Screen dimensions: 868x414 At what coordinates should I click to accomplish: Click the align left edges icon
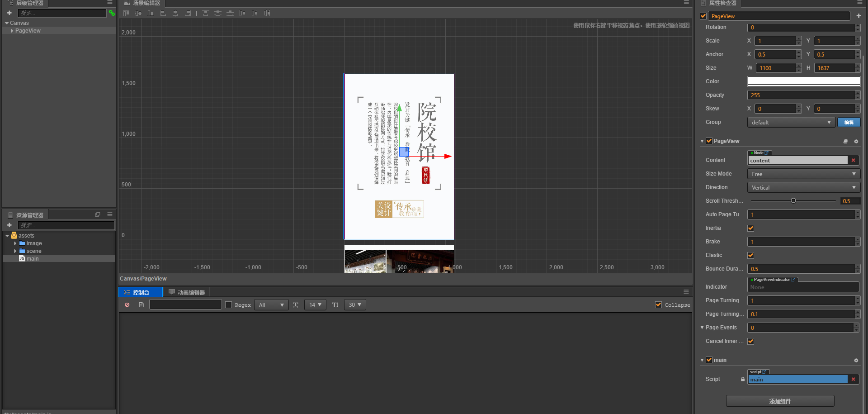(x=163, y=14)
